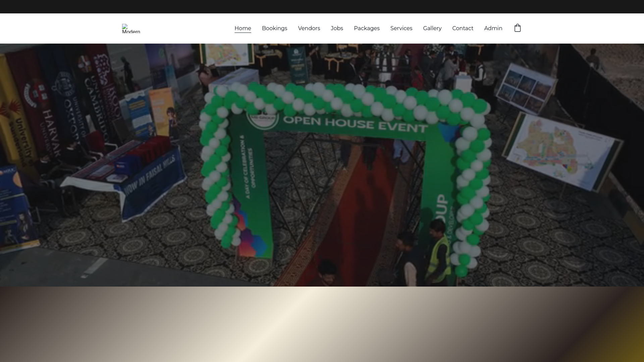Open the Contact page

point(463,28)
